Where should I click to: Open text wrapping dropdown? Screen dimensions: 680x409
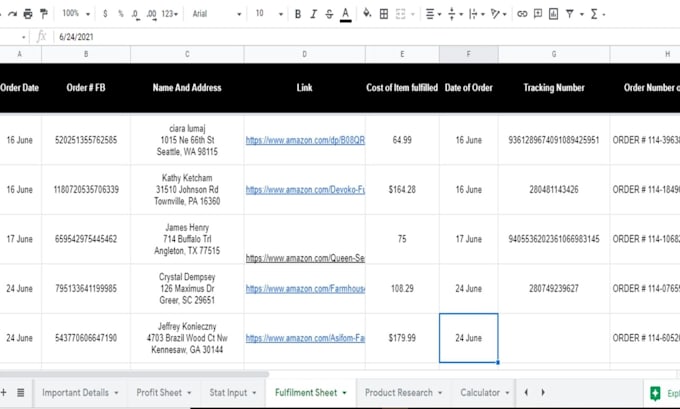[x=476, y=14]
